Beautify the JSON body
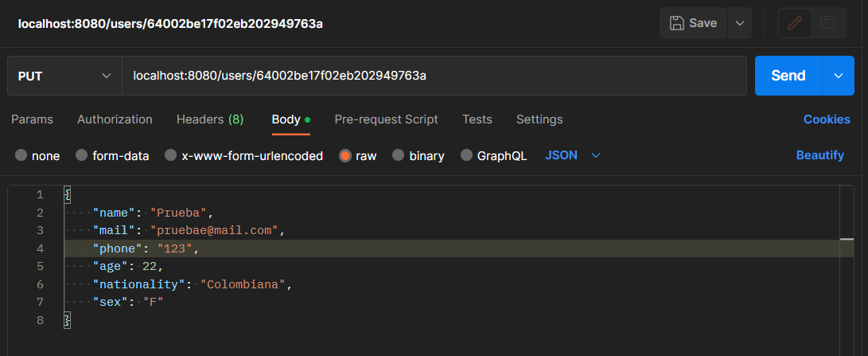Viewport: 868px width, 356px height. point(819,155)
